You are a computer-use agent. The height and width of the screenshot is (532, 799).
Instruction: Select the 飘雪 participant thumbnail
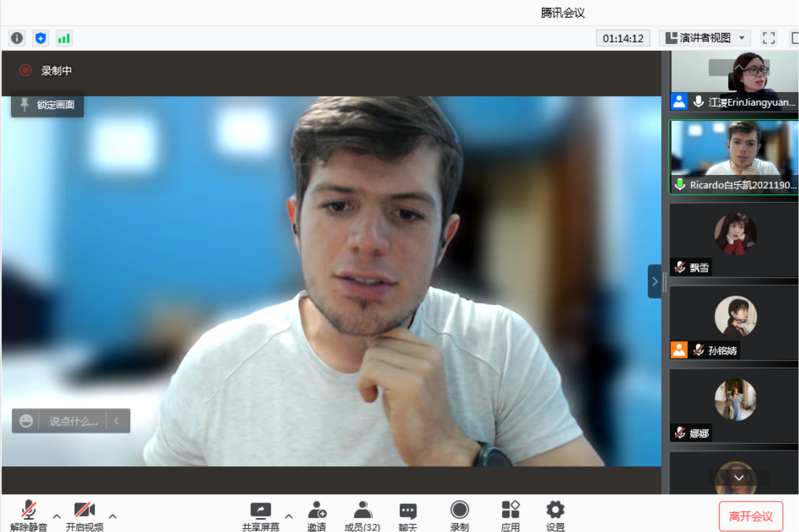tap(735, 240)
